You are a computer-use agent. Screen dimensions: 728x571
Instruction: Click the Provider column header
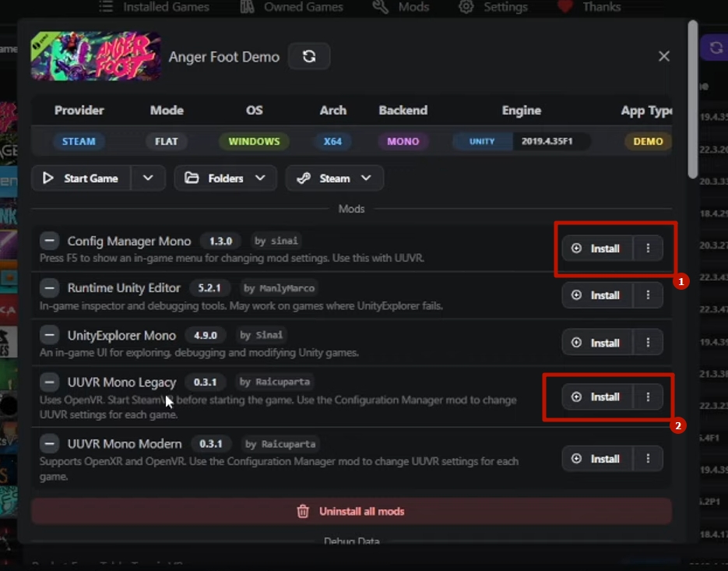point(79,110)
